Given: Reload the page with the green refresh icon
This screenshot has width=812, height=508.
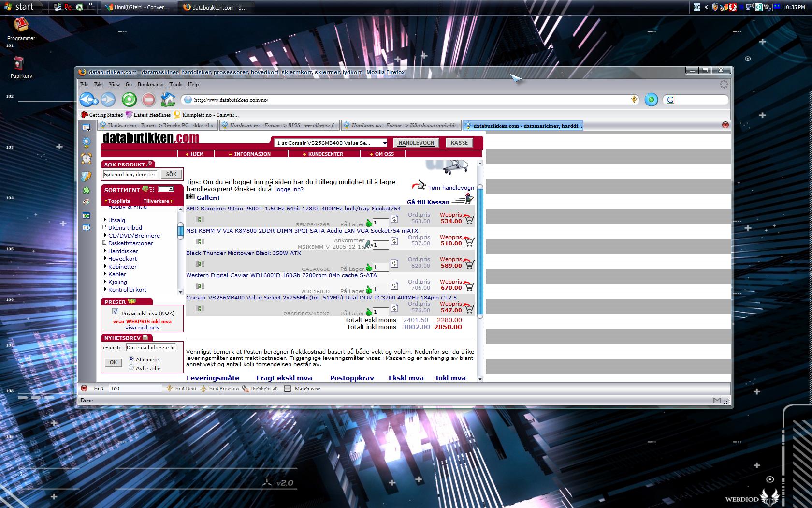Looking at the screenshot, I should tap(129, 100).
